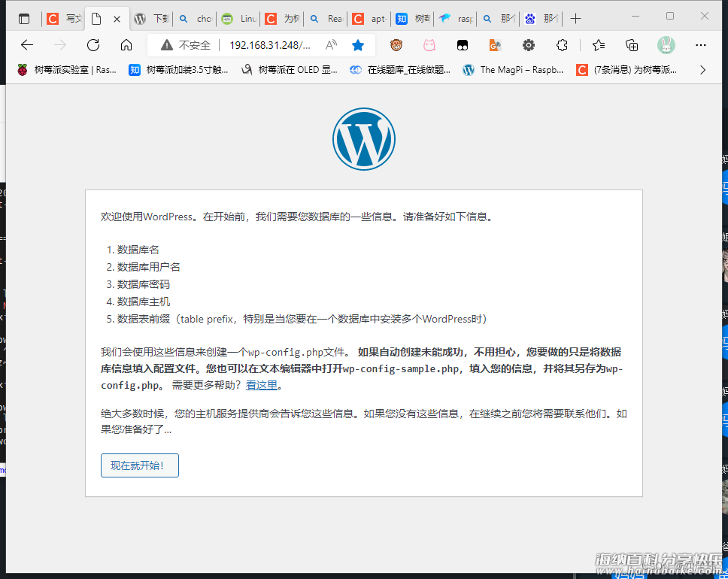Switch to the 知 树莓 tab

point(413,19)
